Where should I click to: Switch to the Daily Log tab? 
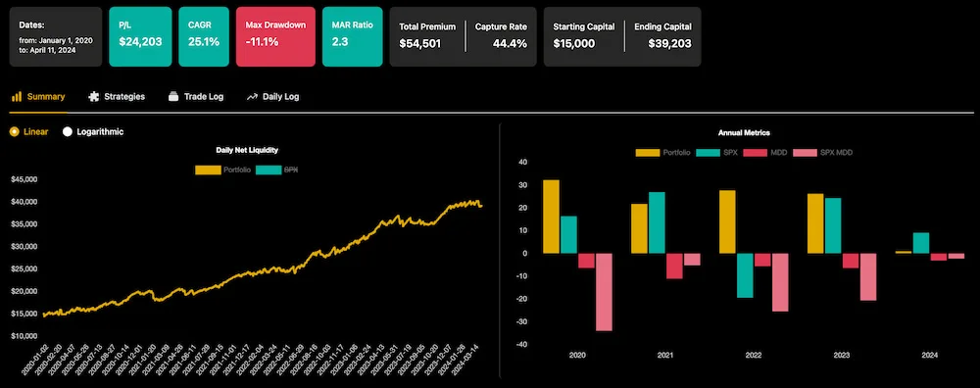click(272, 97)
